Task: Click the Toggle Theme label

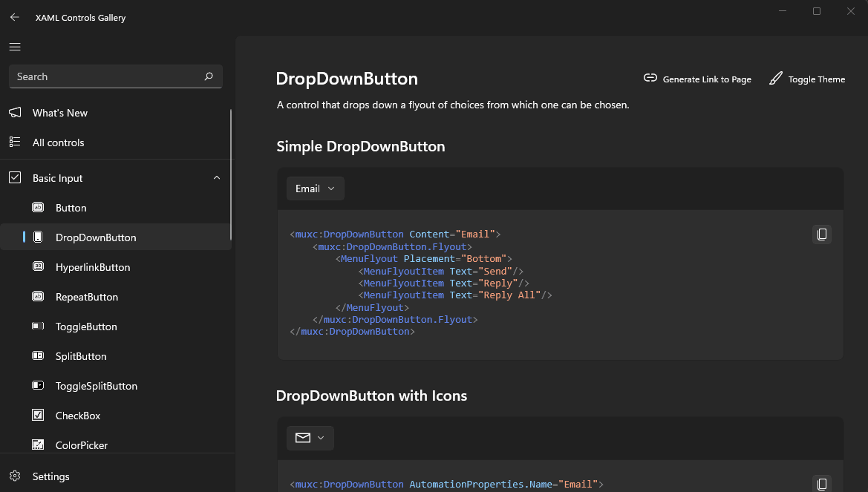Action: click(x=817, y=79)
